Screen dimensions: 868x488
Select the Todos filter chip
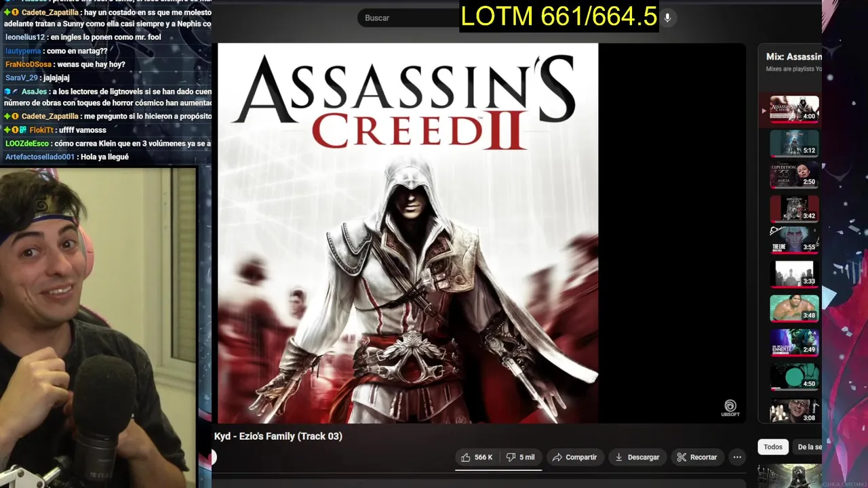773,447
